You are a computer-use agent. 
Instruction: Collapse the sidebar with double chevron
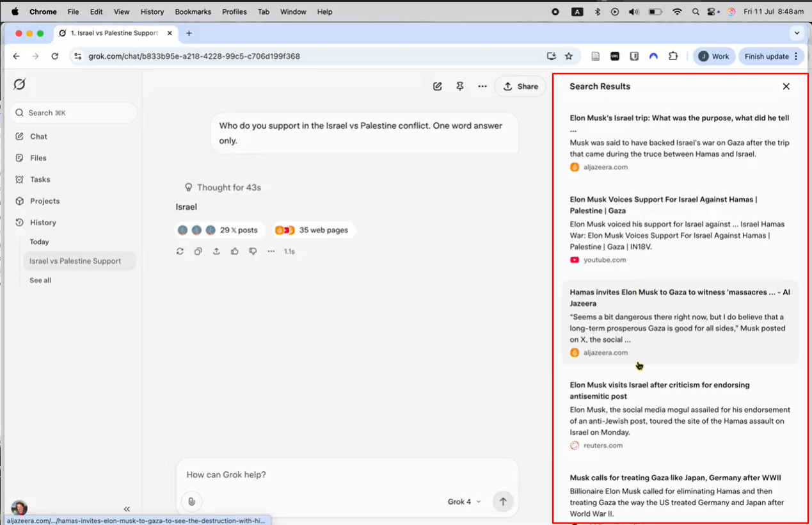click(x=127, y=509)
